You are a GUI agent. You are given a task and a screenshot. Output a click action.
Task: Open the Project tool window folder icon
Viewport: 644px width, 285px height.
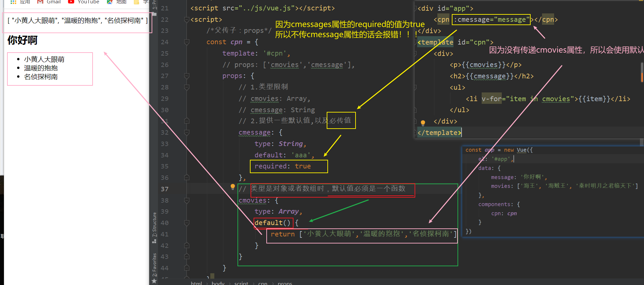tap(154, 14)
